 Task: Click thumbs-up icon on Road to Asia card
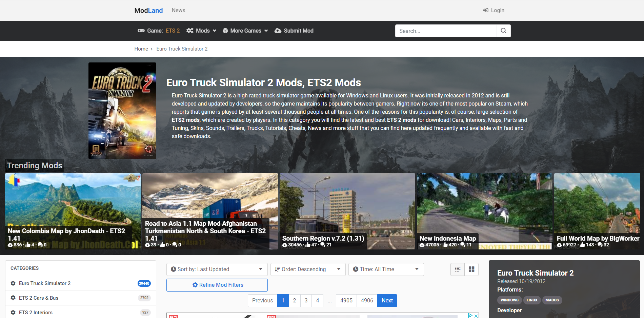(163, 245)
